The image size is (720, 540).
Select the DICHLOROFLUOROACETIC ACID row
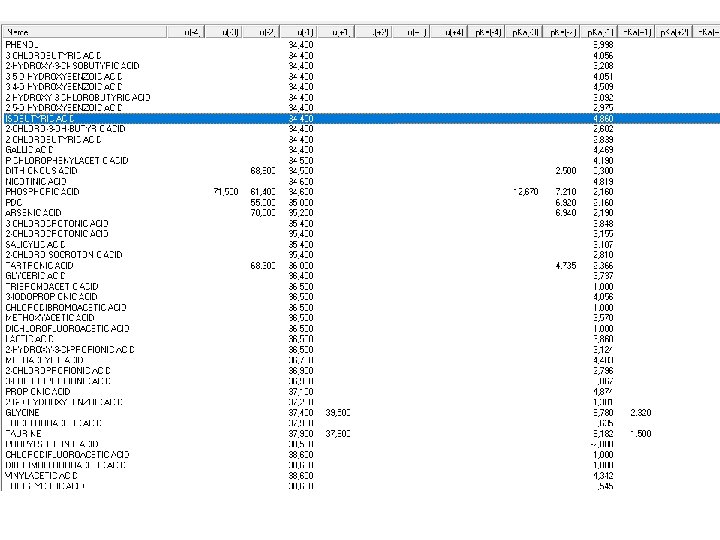362,328
